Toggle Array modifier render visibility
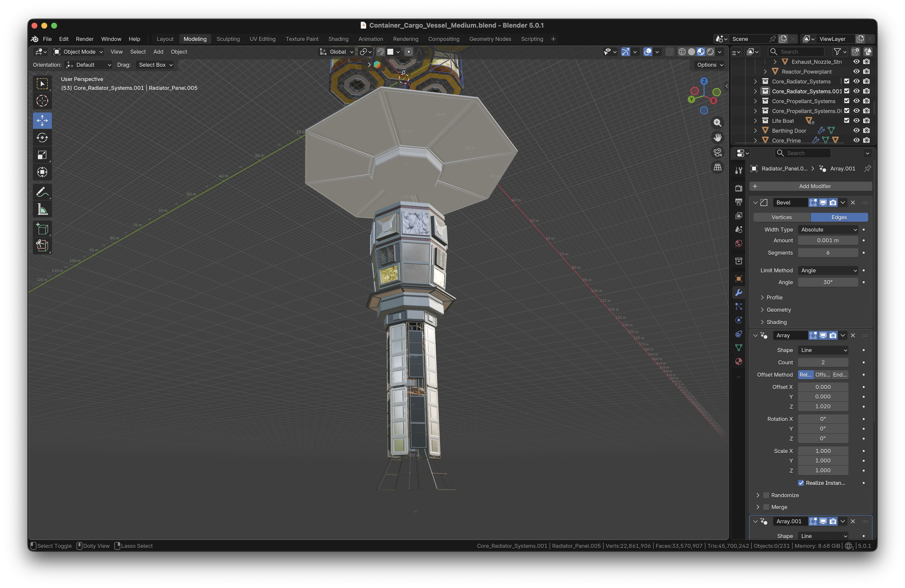 click(833, 335)
